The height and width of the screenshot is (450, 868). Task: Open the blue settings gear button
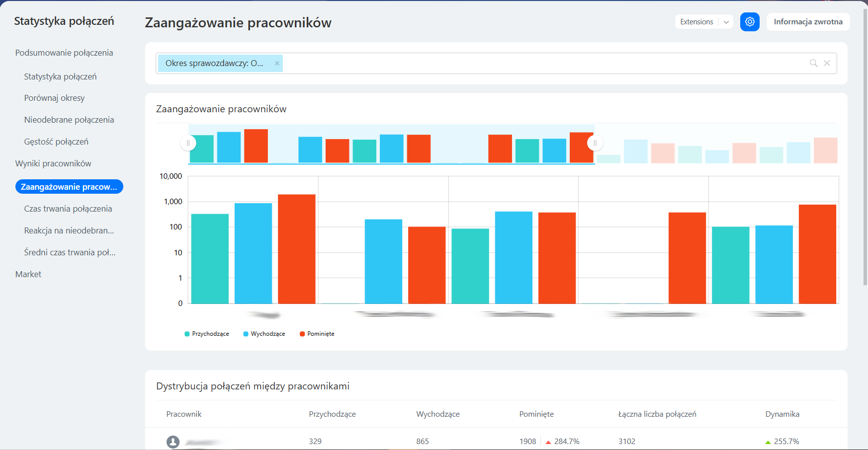click(x=750, y=22)
